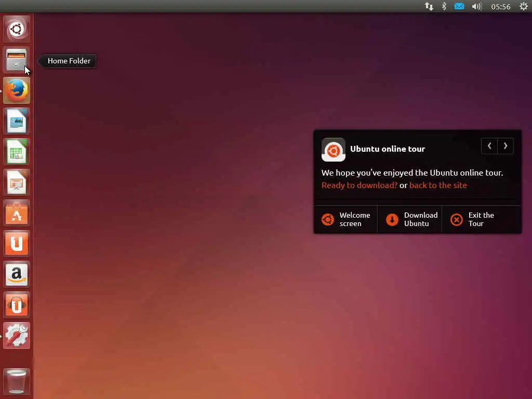Open the Ubuntu Dash home button

pos(16,29)
